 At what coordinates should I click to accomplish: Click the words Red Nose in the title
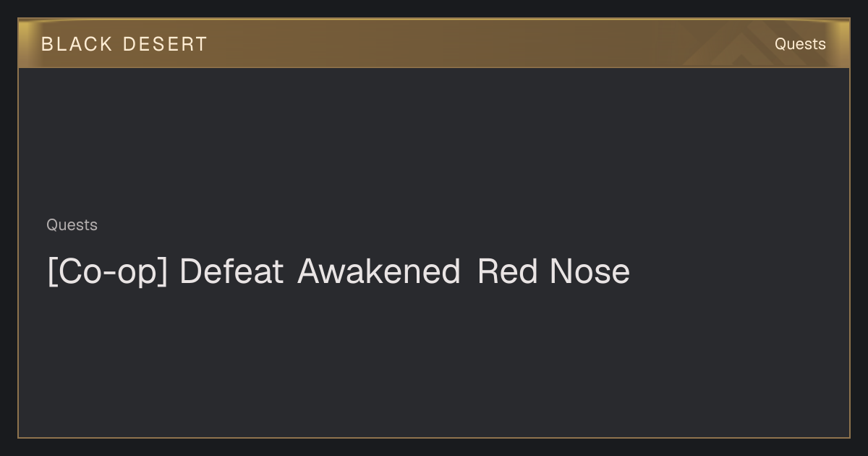[x=553, y=271]
